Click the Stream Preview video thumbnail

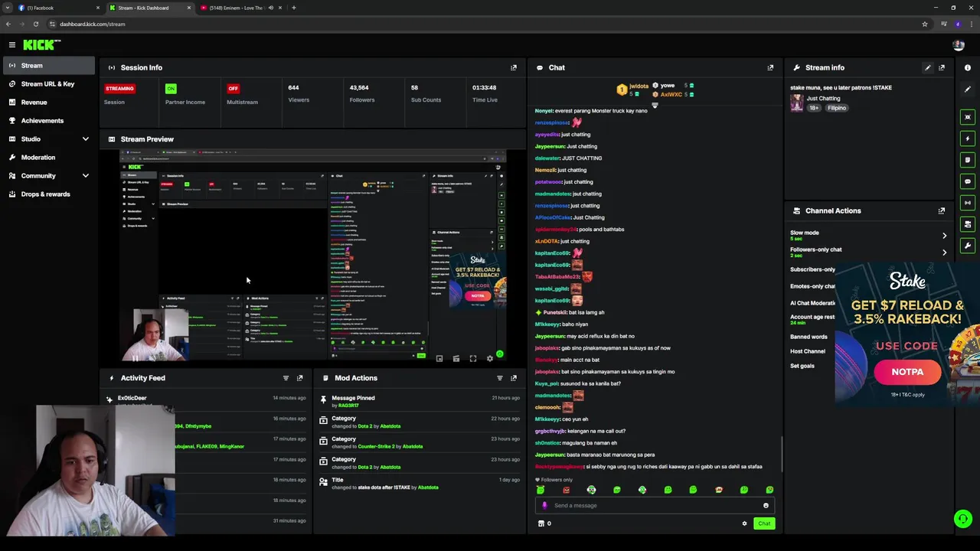tap(313, 256)
